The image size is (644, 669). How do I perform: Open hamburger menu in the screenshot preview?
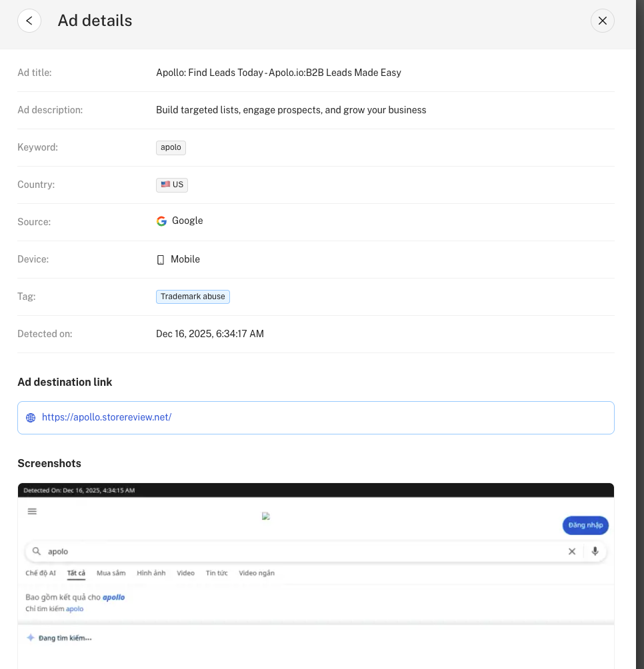[32, 511]
